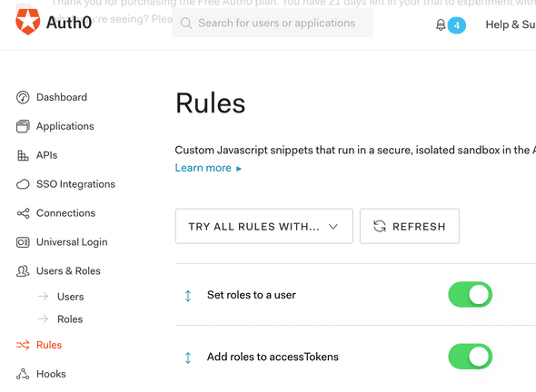The image size is (536, 392).
Task: Click the Auth0 shield logo
Action: tap(27, 22)
